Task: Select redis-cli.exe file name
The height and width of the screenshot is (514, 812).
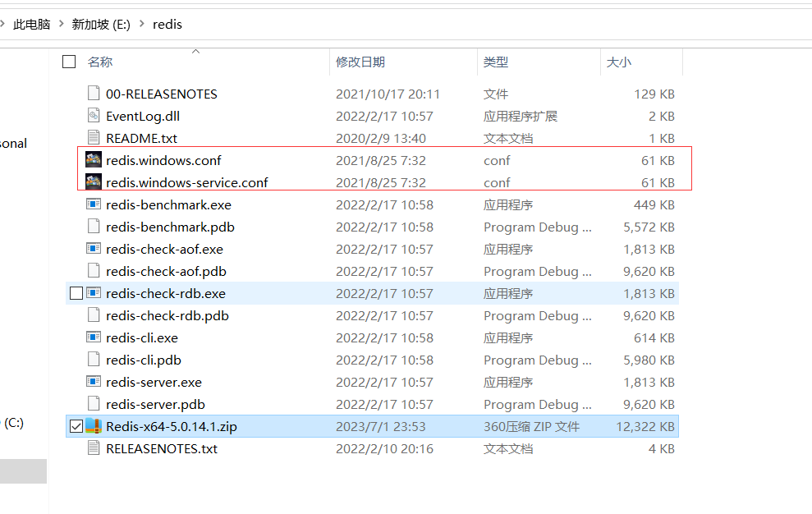Action: coord(142,337)
